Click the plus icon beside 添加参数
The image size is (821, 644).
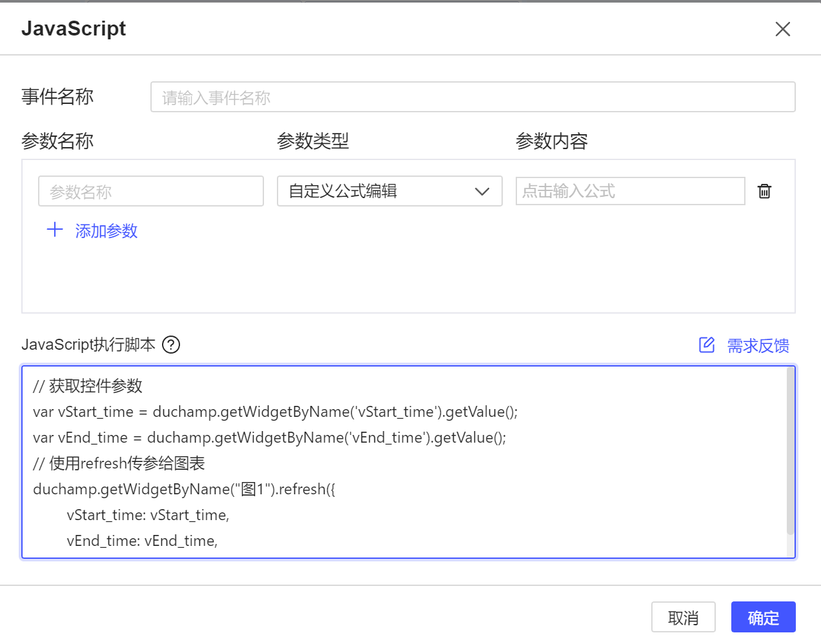pos(55,230)
